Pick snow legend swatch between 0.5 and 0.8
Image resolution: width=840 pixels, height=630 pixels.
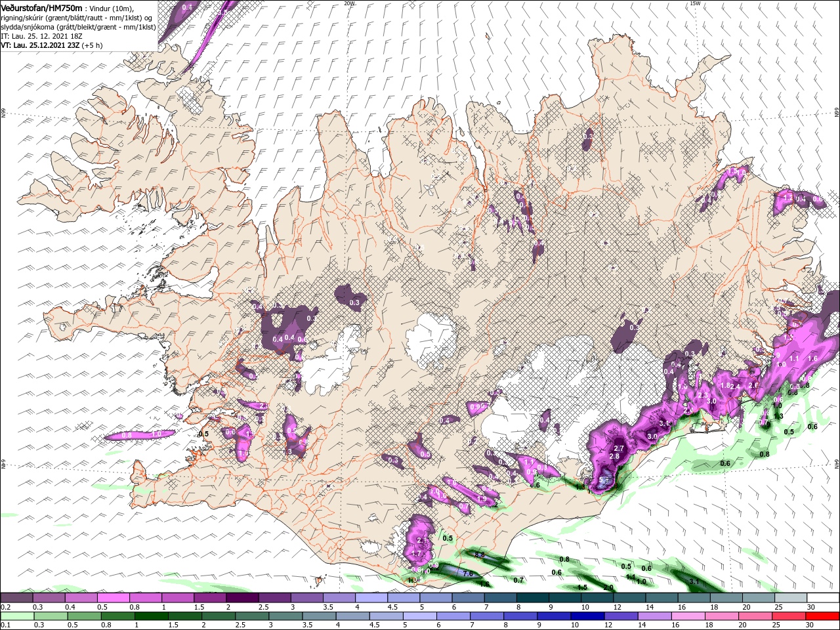113,598
